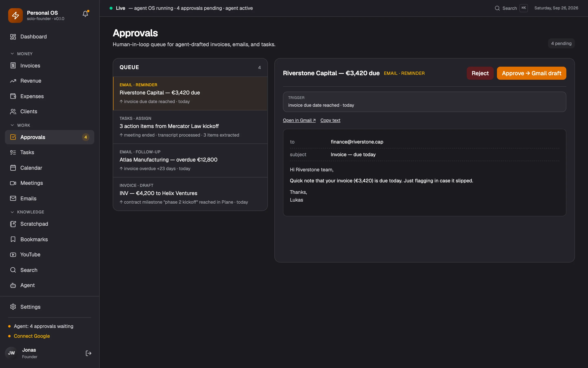The height and width of the screenshot is (368, 588).
Task: Open Revenue section
Action: point(50,81)
